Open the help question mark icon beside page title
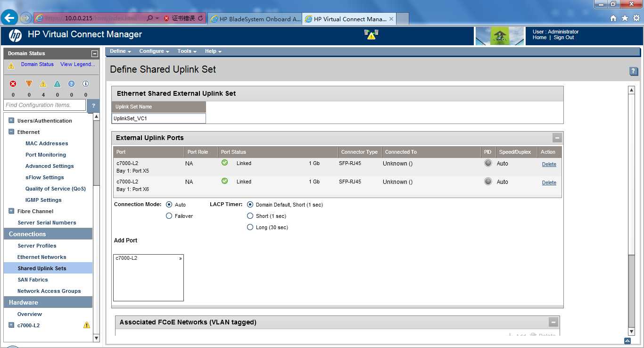Image resolution: width=644 pixels, height=348 pixels. [x=634, y=71]
